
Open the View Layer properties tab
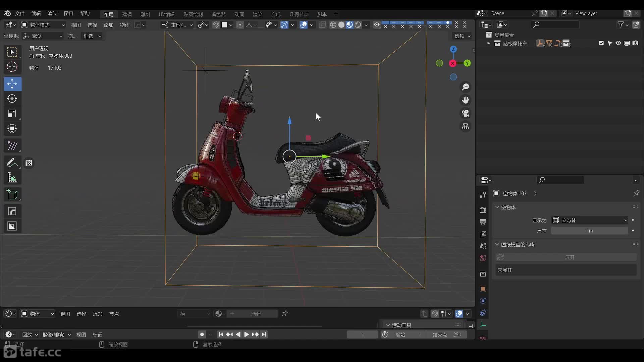tap(483, 234)
